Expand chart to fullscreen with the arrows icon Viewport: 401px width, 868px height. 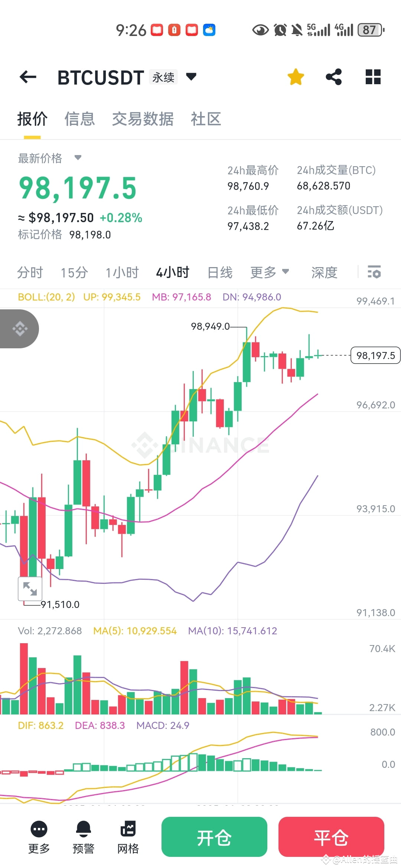coord(30,588)
